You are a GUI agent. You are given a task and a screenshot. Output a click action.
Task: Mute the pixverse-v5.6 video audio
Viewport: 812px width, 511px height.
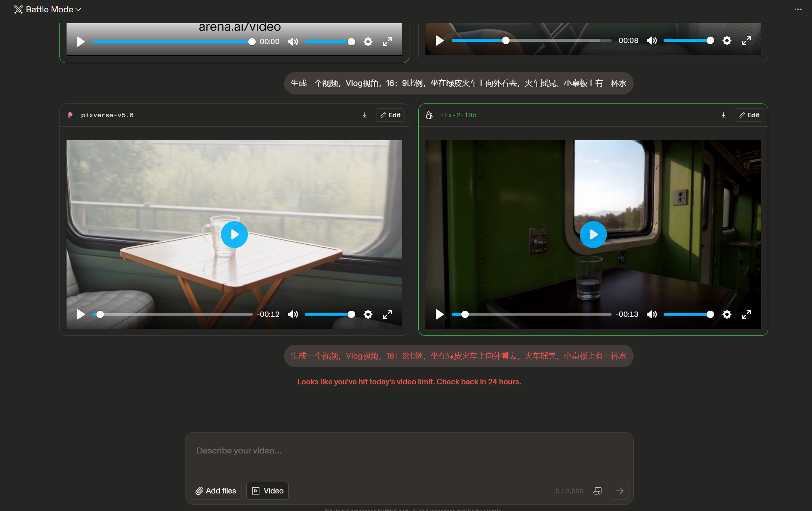(x=293, y=315)
